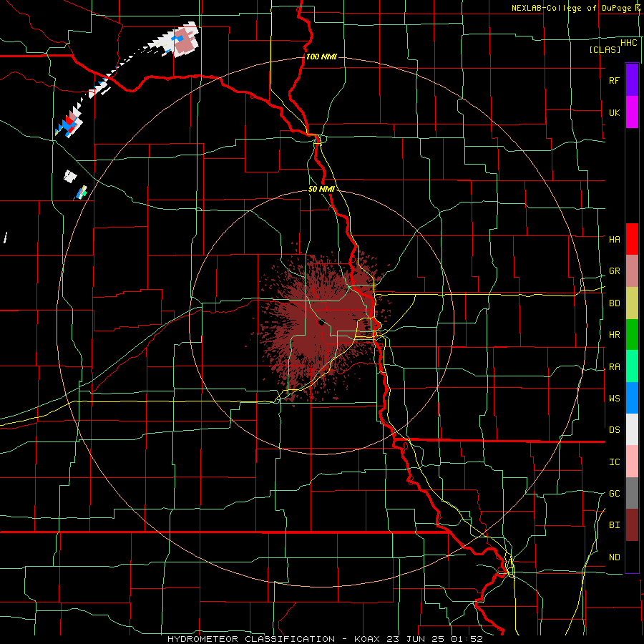Click the HA legend label
The image size is (644, 644).
(614, 240)
